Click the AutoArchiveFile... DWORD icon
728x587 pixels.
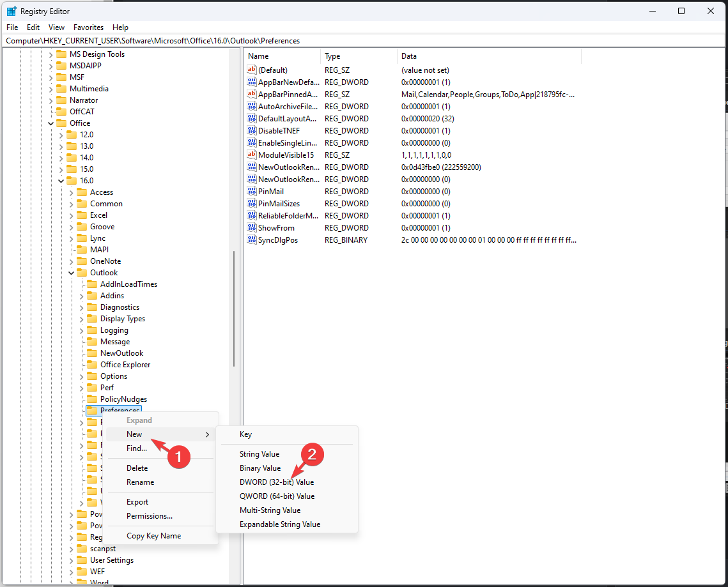(x=252, y=106)
